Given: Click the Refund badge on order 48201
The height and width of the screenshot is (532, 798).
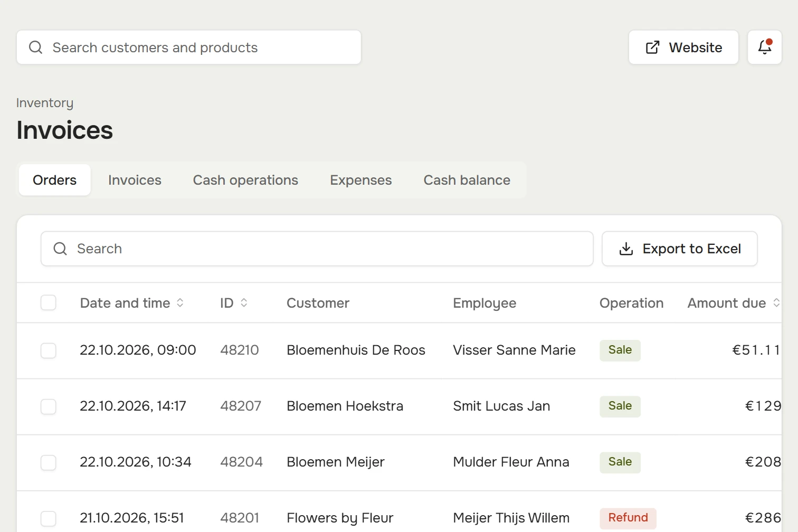Looking at the screenshot, I should (628, 518).
